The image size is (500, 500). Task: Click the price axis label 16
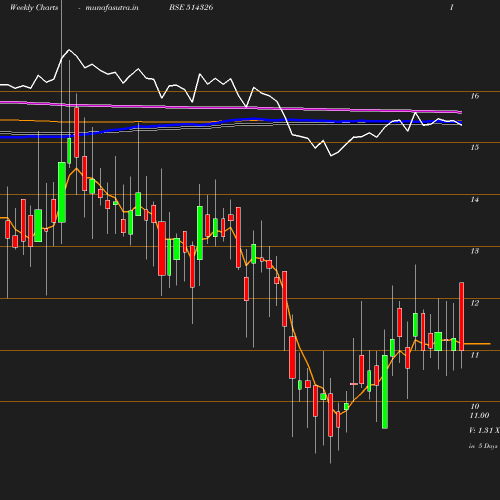(x=475, y=96)
